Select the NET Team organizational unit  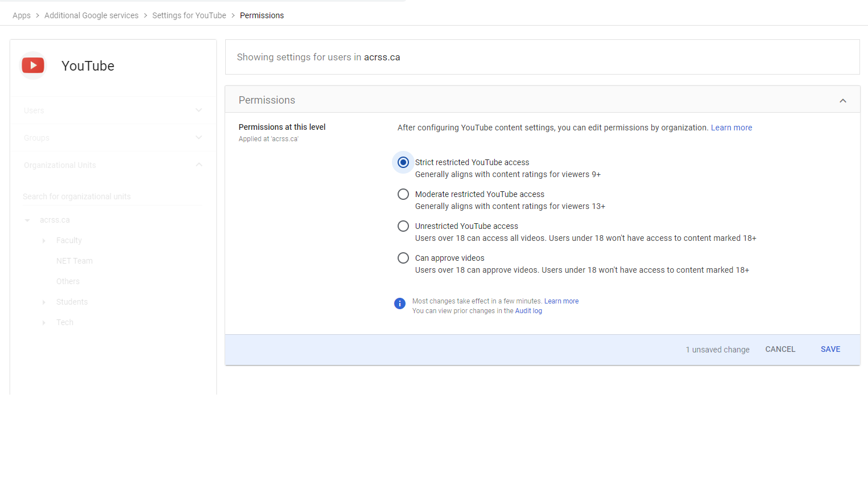point(75,261)
